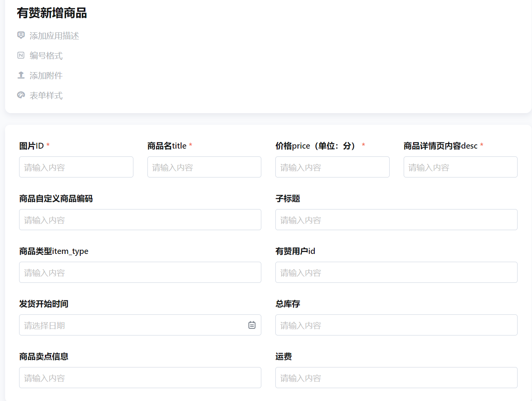The height and width of the screenshot is (401, 532).
Task: Click the 价格price（单位：分） label
Action: pyautogui.click(x=316, y=146)
